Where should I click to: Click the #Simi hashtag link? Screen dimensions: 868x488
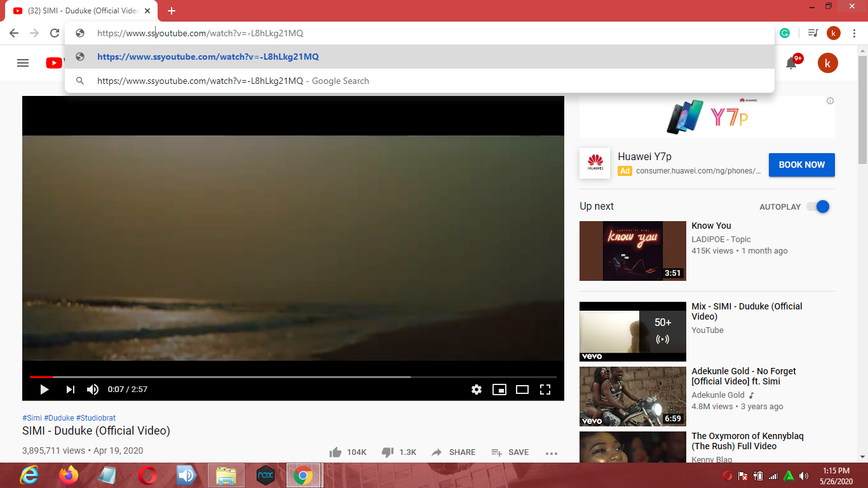pos(32,418)
